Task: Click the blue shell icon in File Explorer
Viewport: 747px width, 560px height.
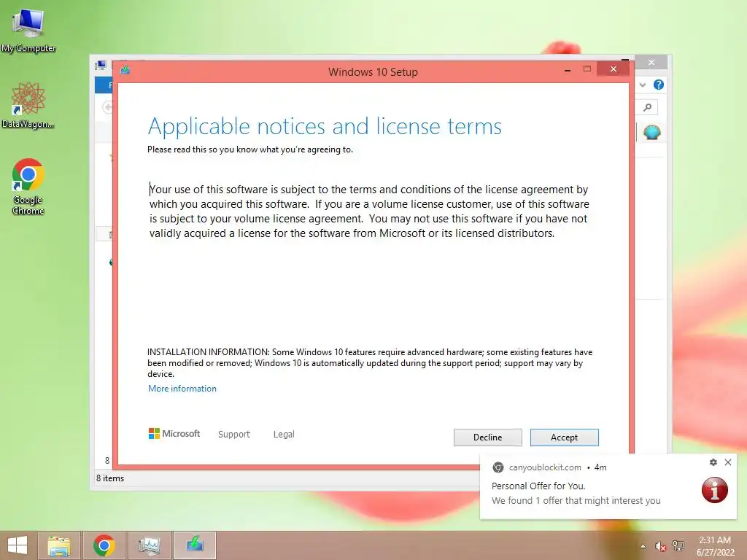Action: pos(651,132)
